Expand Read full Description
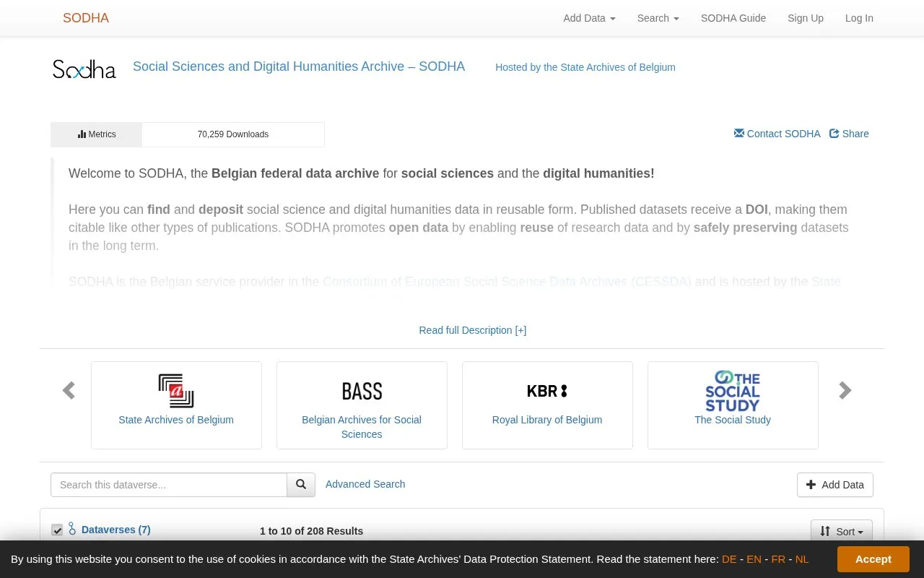Screen dimensions: 924x578 pos(473,330)
